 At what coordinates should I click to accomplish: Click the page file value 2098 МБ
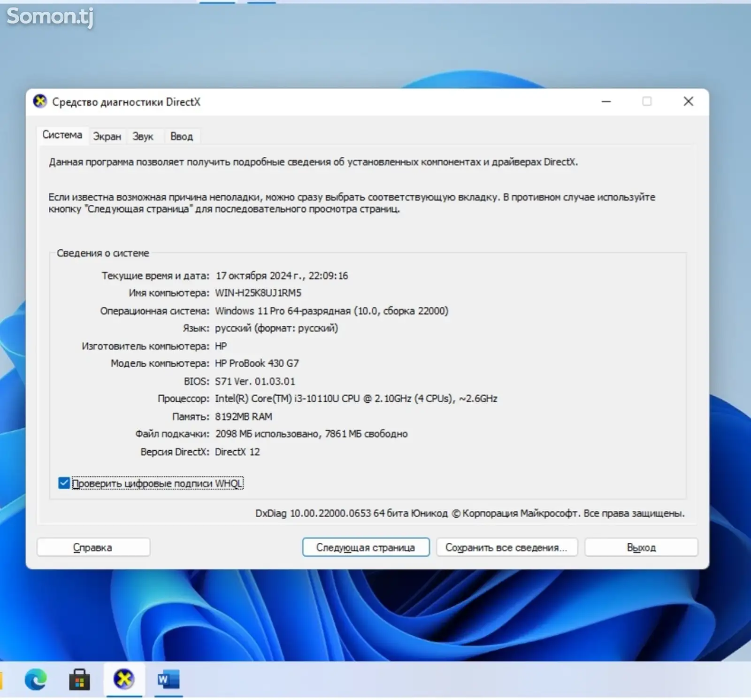click(311, 434)
